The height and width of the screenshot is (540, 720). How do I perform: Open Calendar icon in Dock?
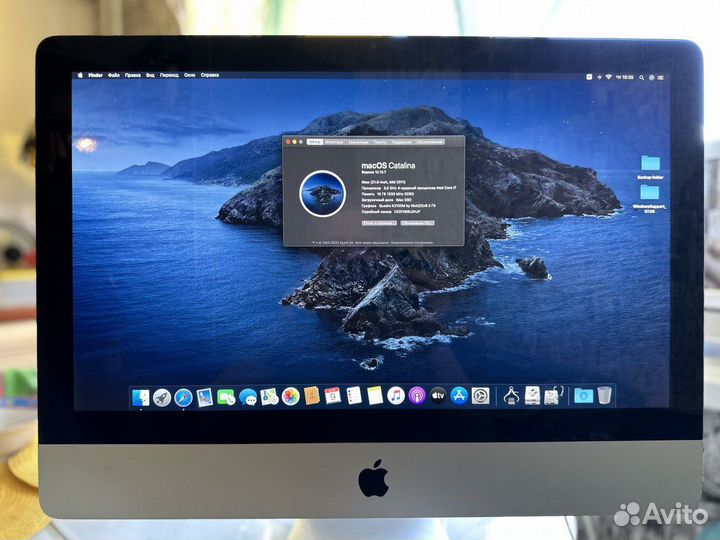pyautogui.click(x=332, y=395)
